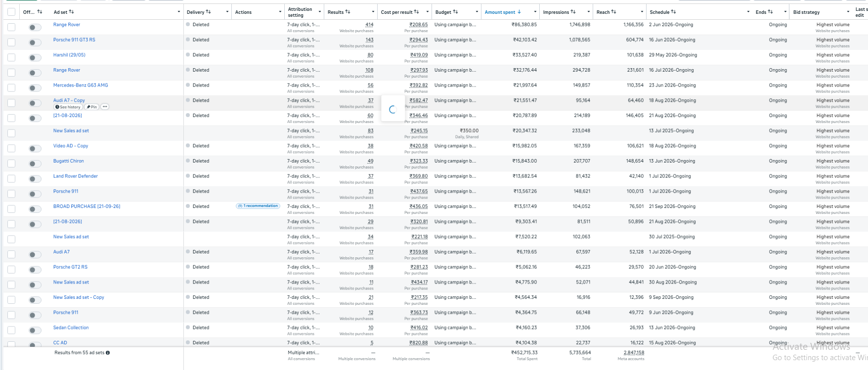Open the BROAD PURCHASE [21-09-26] ad set
The height and width of the screenshot is (370, 868).
(x=87, y=206)
